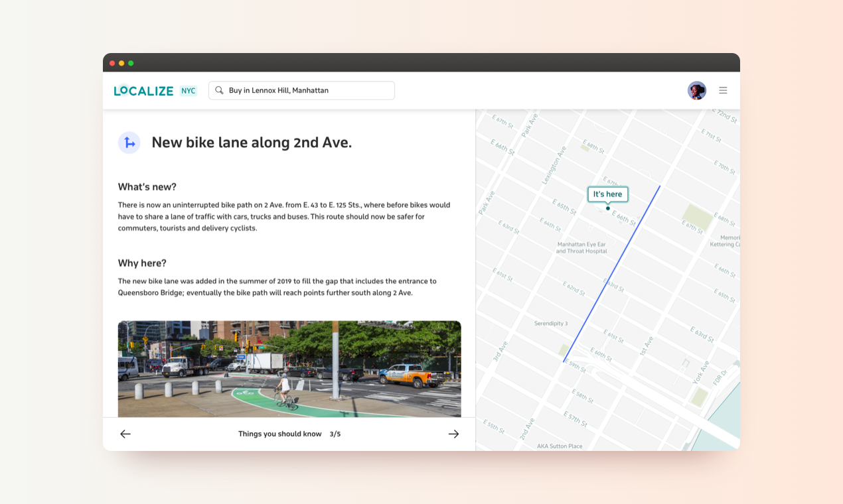Image resolution: width=843 pixels, height=504 pixels.
Task: Go to previous insight with left arrow
Action: [x=125, y=434]
